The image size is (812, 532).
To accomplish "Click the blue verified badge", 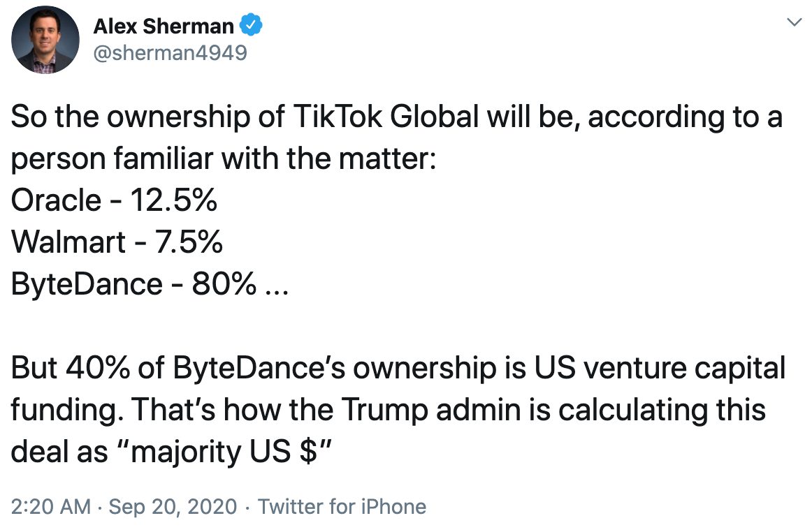I will tap(252, 27).
